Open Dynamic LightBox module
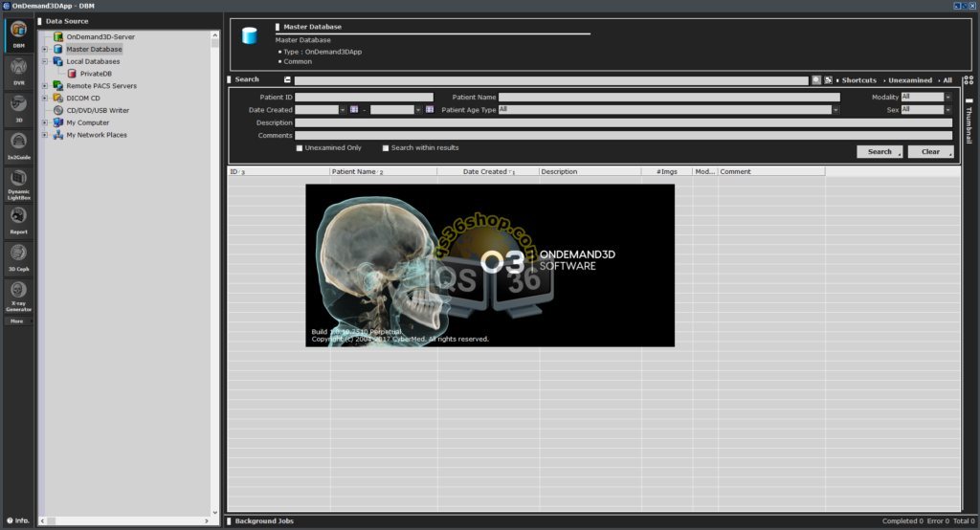The height and width of the screenshot is (530, 980). [19, 185]
